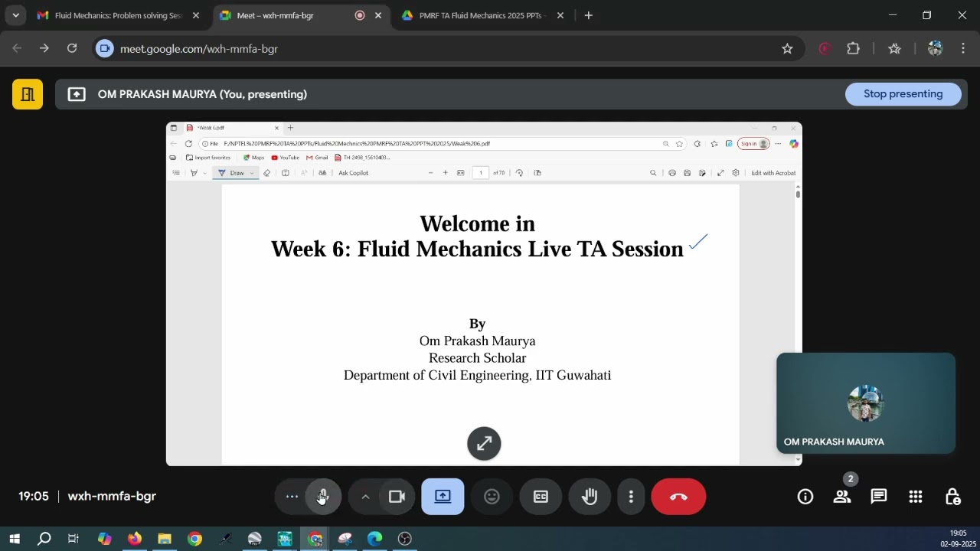Launch Firefox from the taskbar

point(135,539)
